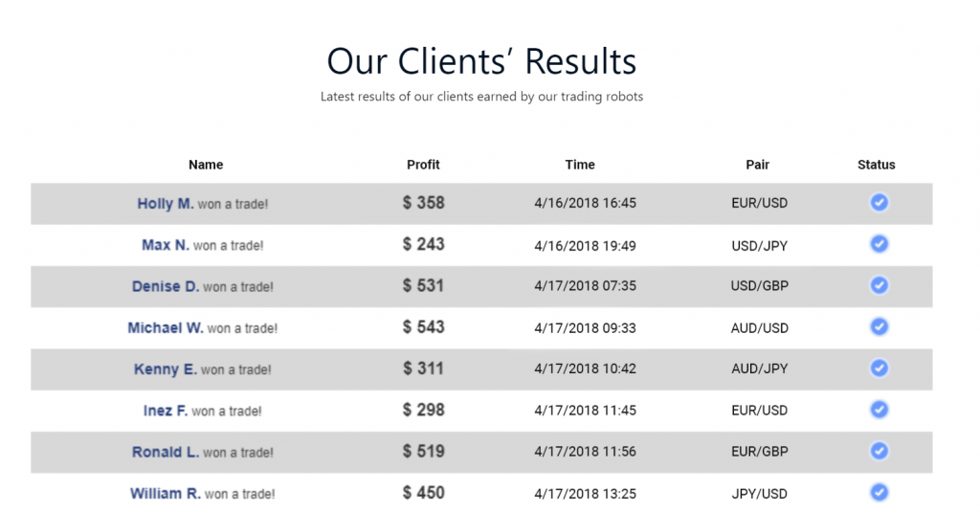
Task: Click the USD/JPY pair in Max N.'s row
Action: (x=759, y=246)
